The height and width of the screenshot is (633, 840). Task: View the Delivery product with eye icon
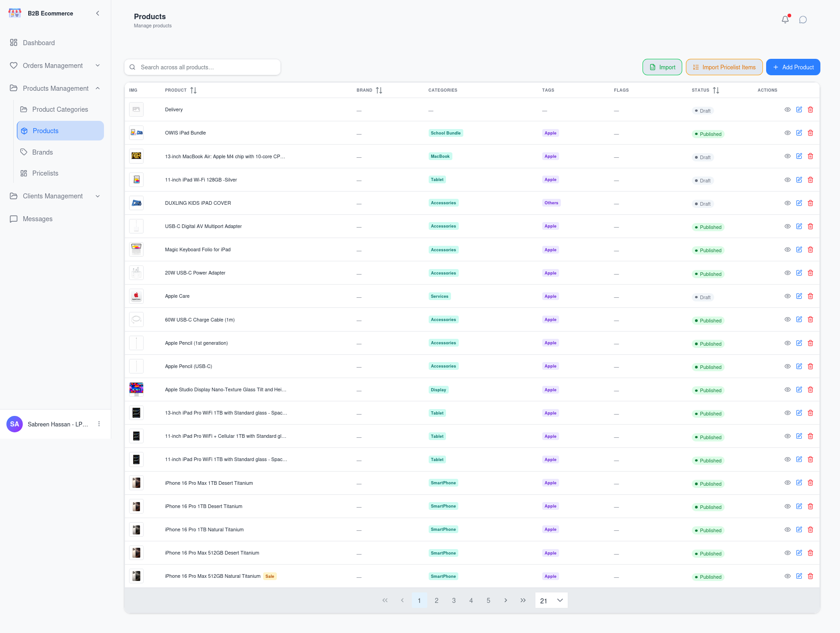(x=788, y=109)
